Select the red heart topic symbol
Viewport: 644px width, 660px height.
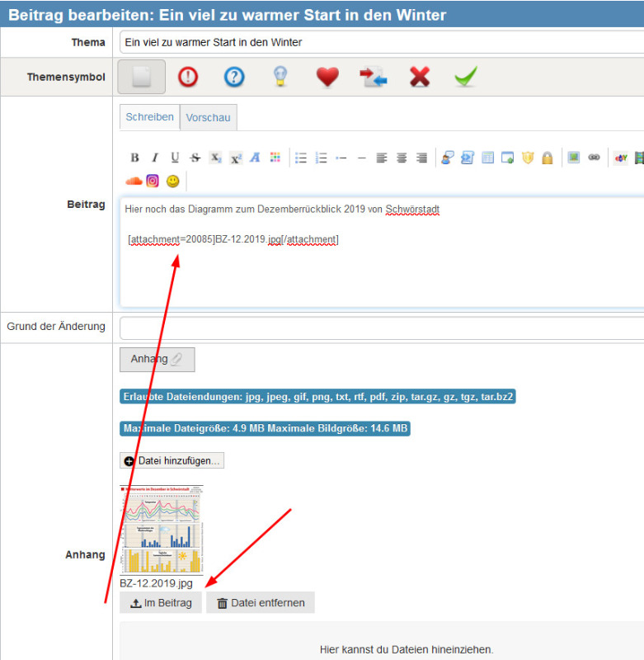click(x=327, y=77)
